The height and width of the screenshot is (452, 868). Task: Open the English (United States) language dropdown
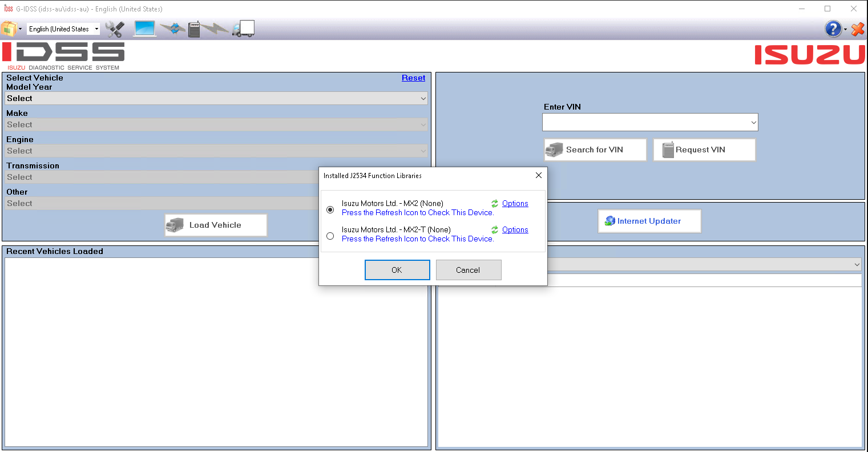coord(63,29)
